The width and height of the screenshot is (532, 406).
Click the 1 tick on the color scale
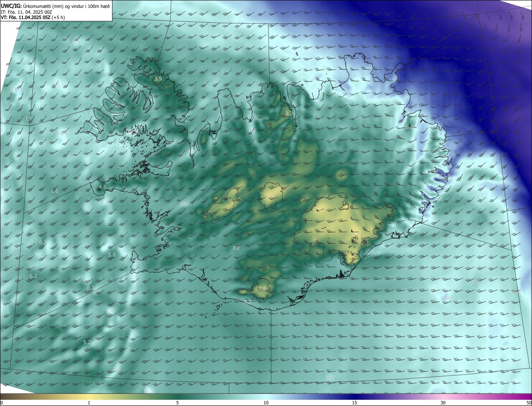(89, 403)
